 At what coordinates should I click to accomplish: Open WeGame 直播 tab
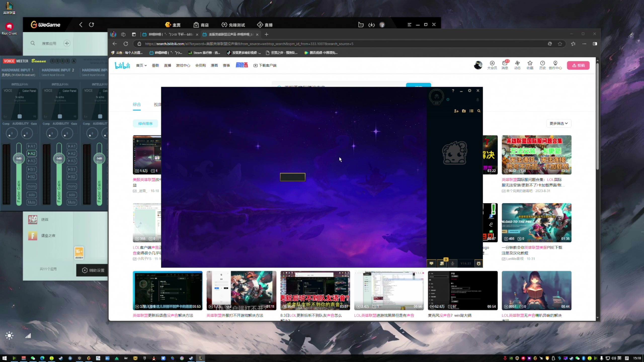pos(265,25)
